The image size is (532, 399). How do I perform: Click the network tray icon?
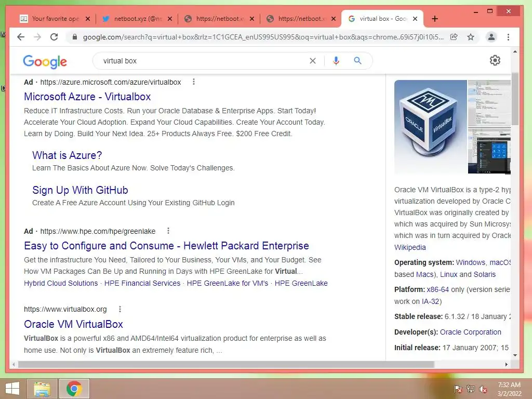point(471,389)
